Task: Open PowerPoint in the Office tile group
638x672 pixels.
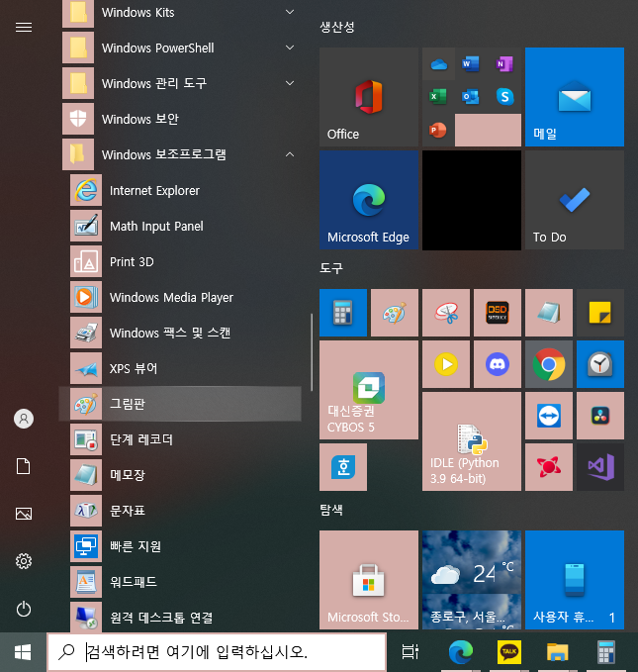Action: [x=438, y=130]
